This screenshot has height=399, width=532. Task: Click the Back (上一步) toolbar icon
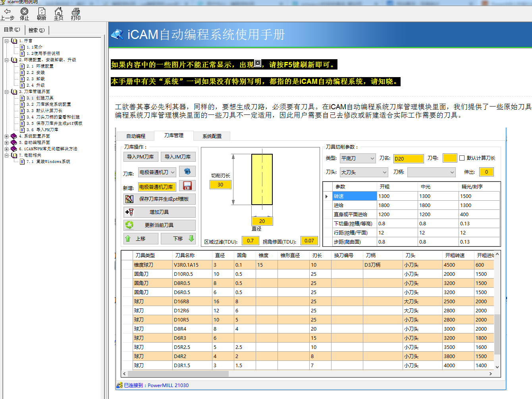click(7, 11)
